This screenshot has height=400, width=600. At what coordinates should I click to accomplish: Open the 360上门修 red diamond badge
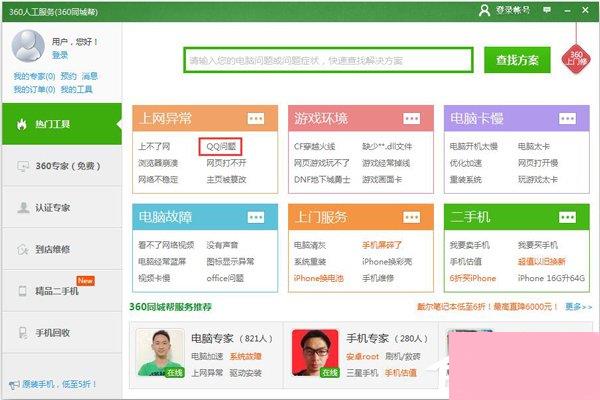pos(576,60)
